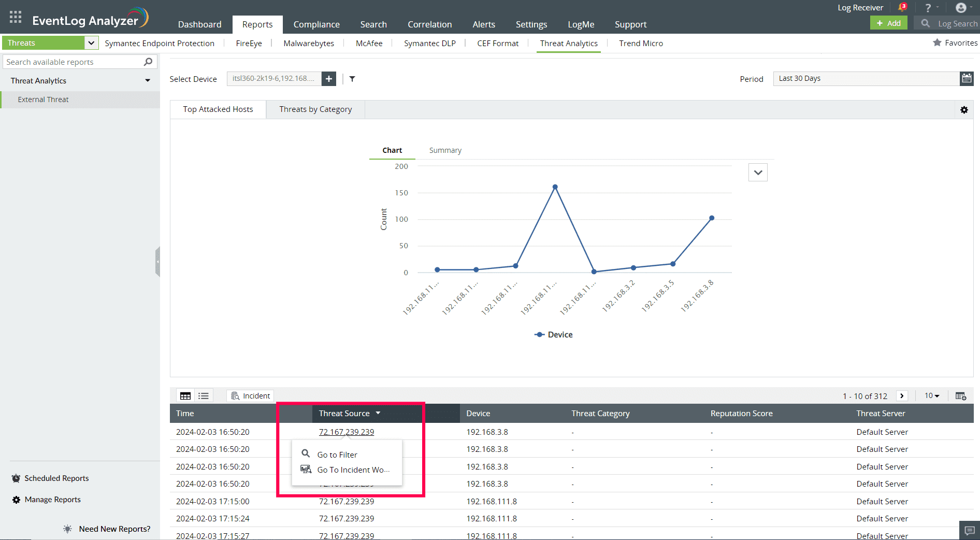Open the page size dropdown showing 10

click(931, 395)
